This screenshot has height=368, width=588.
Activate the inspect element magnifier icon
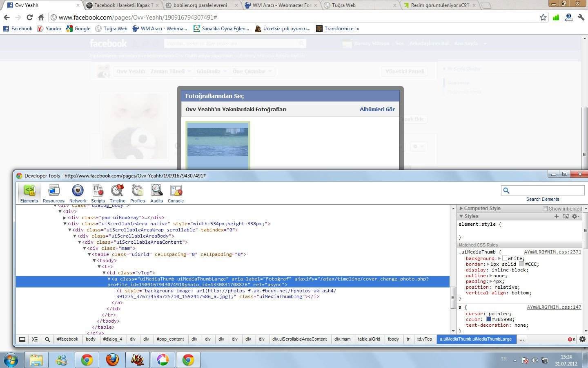[x=47, y=339]
